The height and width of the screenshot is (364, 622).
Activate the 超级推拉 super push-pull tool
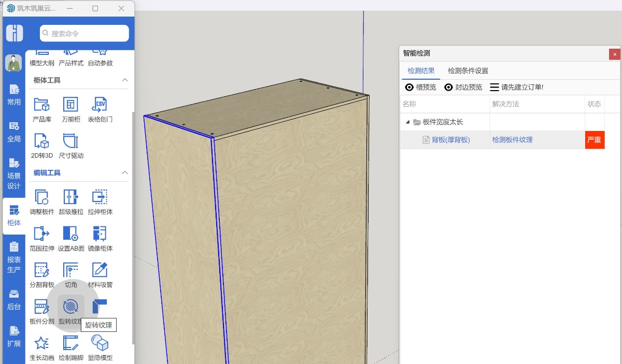tap(70, 202)
